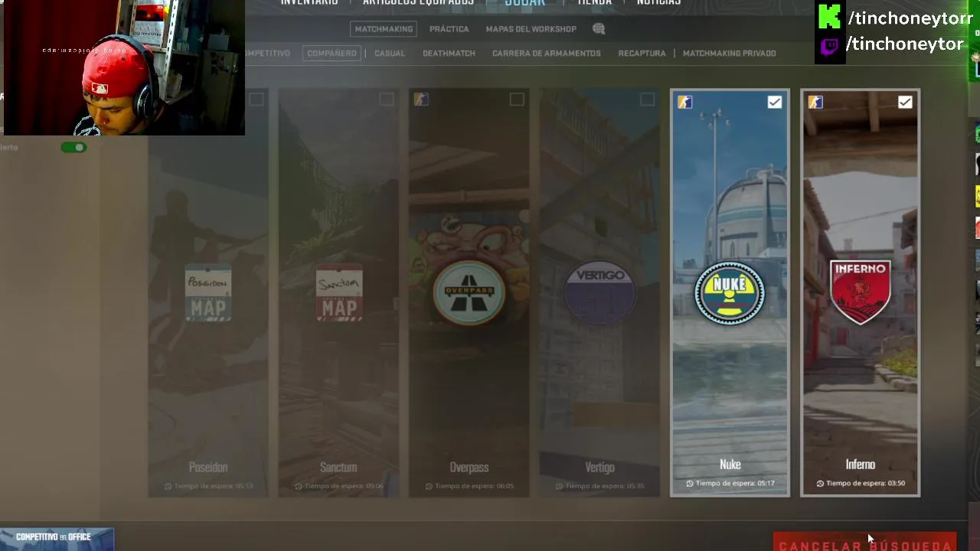Image resolution: width=980 pixels, height=551 pixels.
Task: Check the Sanctum map checkbox
Action: 387,99
